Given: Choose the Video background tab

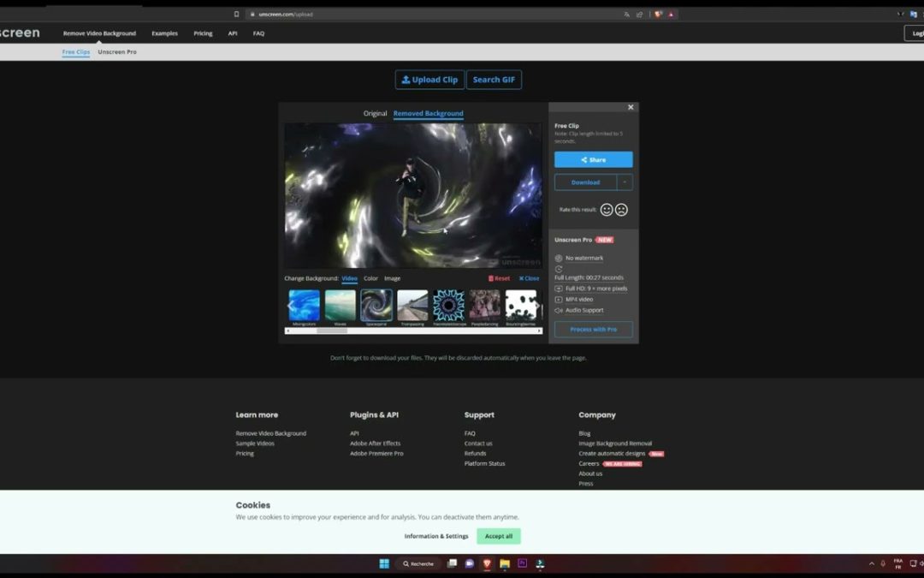Looking at the screenshot, I should point(349,278).
